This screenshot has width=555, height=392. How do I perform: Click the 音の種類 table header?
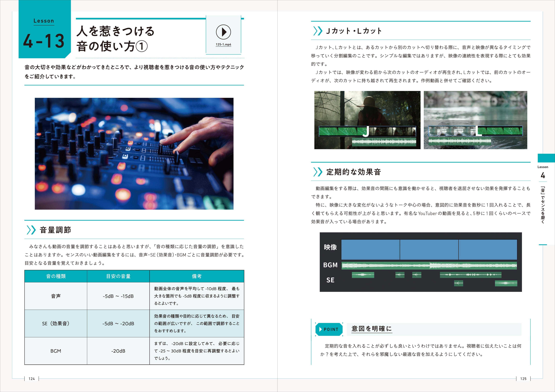(x=56, y=276)
